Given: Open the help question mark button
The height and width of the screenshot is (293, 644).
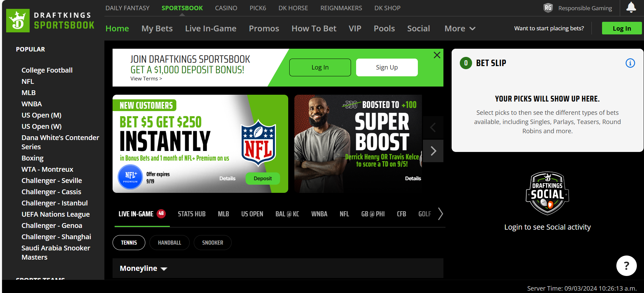Looking at the screenshot, I should (626, 266).
